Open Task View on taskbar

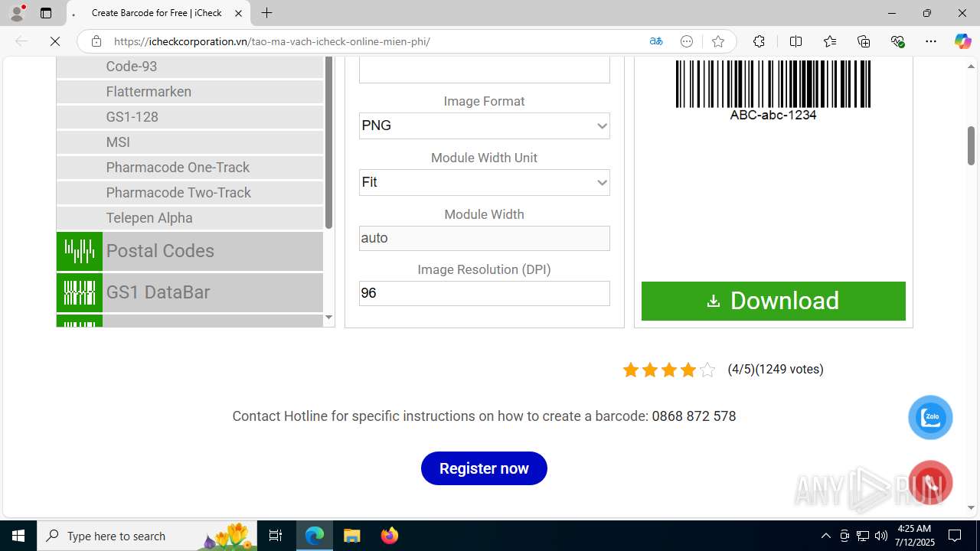(x=276, y=536)
